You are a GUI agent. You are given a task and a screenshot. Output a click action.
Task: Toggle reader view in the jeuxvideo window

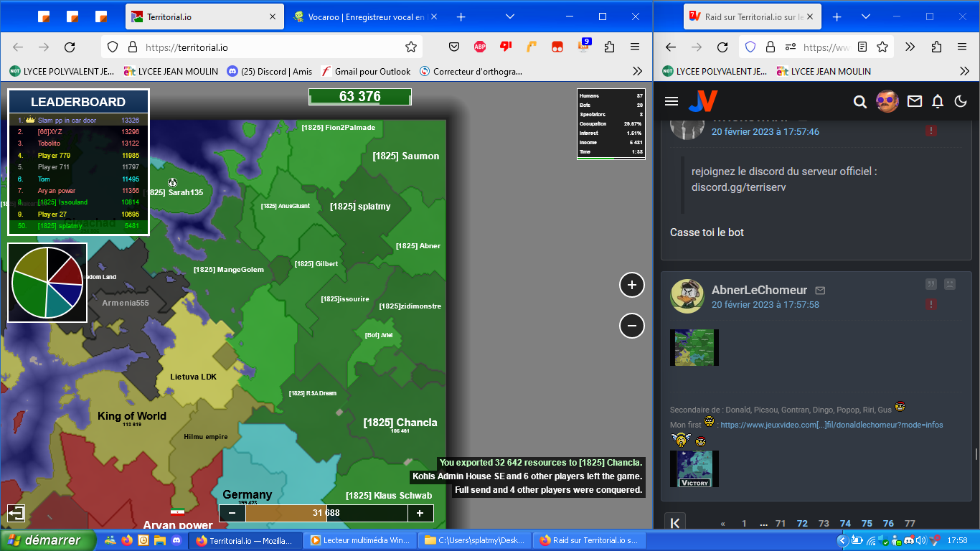click(x=862, y=47)
